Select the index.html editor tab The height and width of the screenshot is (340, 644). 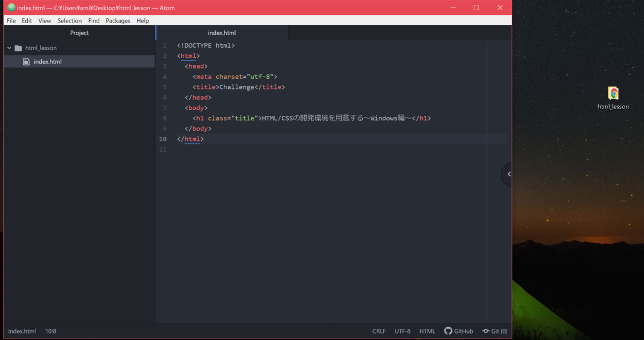click(222, 33)
